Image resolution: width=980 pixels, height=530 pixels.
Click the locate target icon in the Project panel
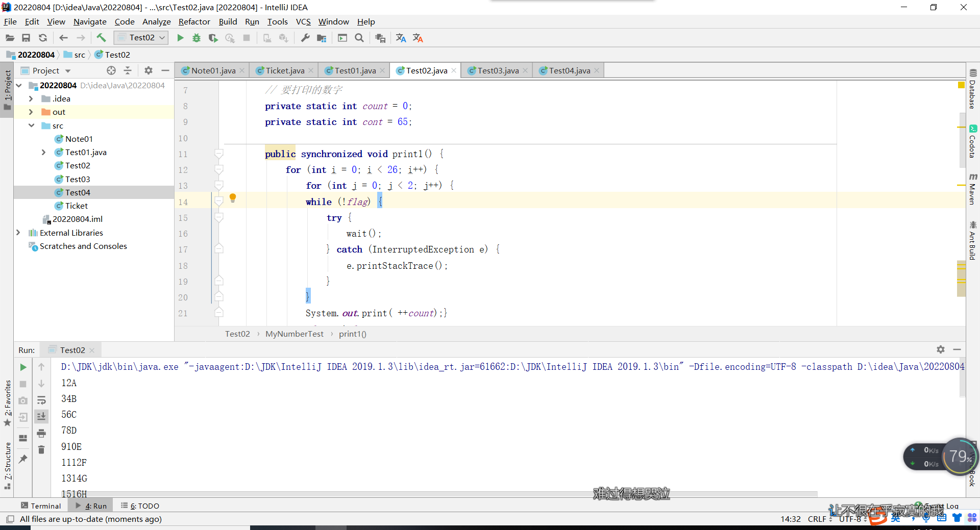point(111,70)
